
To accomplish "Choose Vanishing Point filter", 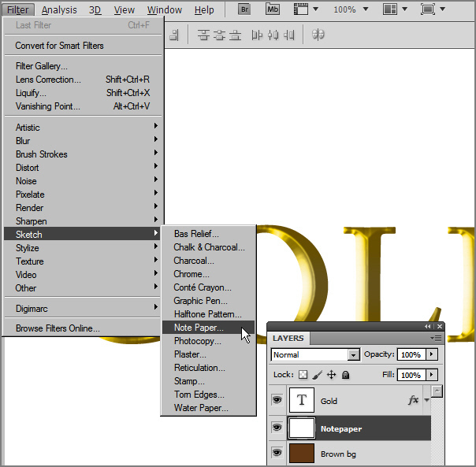I will pyautogui.click(x=82, y=106).
